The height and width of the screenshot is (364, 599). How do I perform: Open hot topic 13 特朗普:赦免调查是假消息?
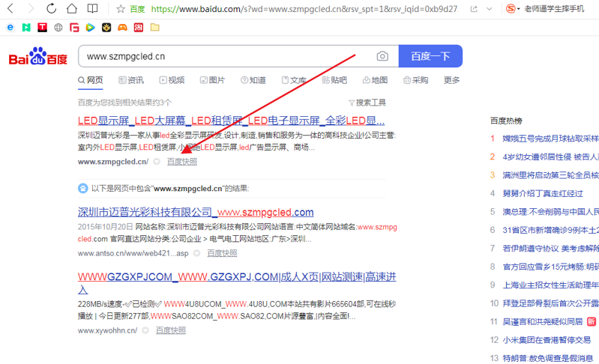click(x=547, y=358)
